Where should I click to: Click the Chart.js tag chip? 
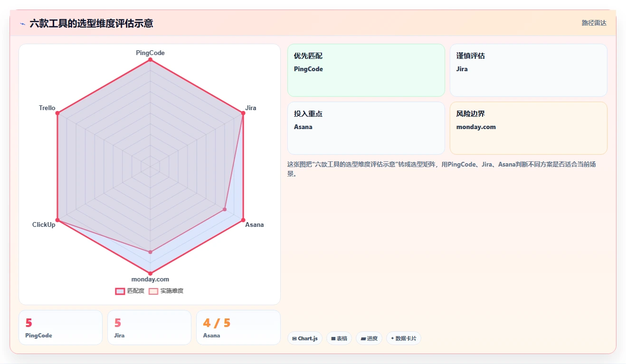click(305, 338)
